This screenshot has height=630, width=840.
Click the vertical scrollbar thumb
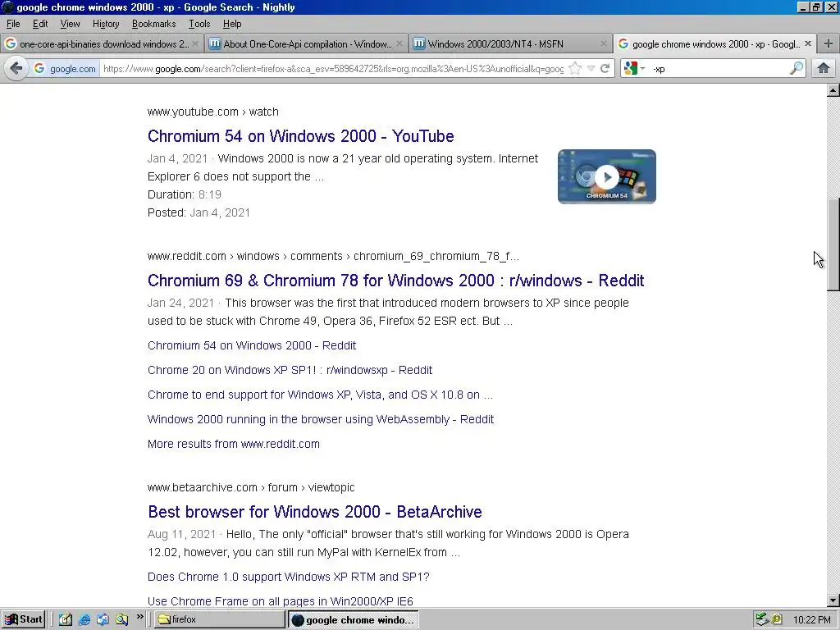click(x=833, y=244)
